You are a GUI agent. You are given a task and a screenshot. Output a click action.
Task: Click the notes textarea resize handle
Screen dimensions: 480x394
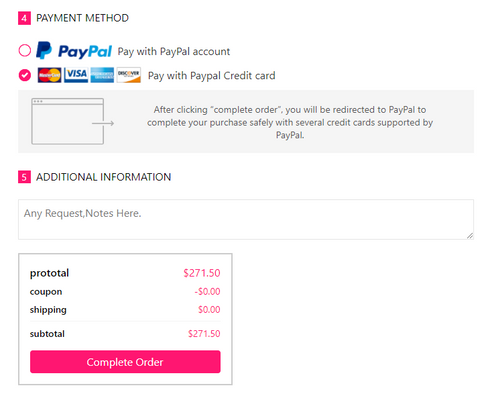pyautogui.click(x=470, y=236)
